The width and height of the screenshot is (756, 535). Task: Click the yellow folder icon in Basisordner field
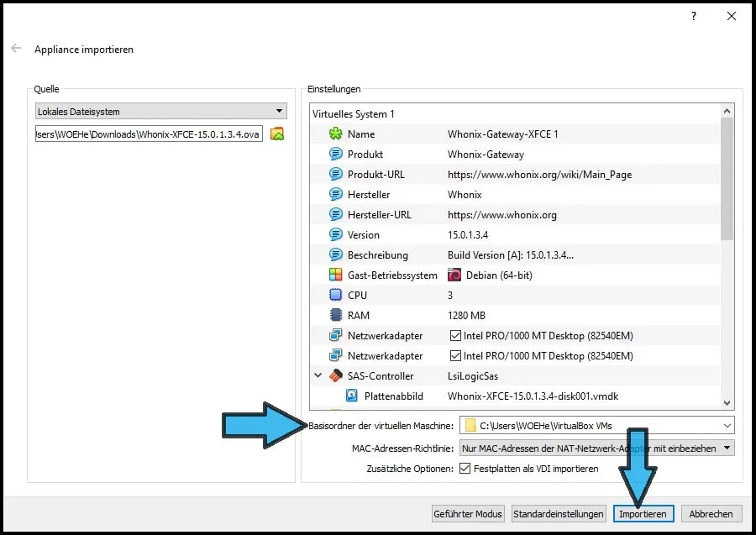point(470,426)
